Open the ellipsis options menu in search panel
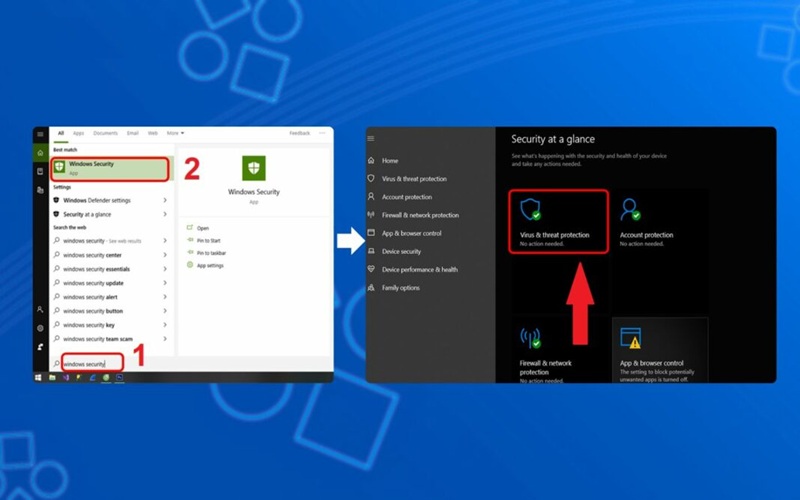Screen dimensions: 800x500 pyautogui.click(x=322, y=133)
